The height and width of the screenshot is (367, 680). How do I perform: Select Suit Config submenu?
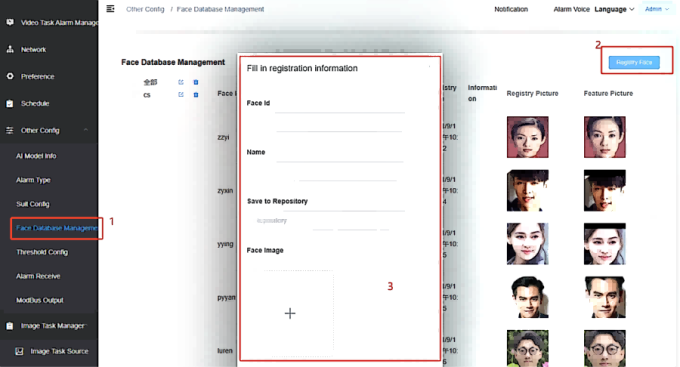click(33, 204)
